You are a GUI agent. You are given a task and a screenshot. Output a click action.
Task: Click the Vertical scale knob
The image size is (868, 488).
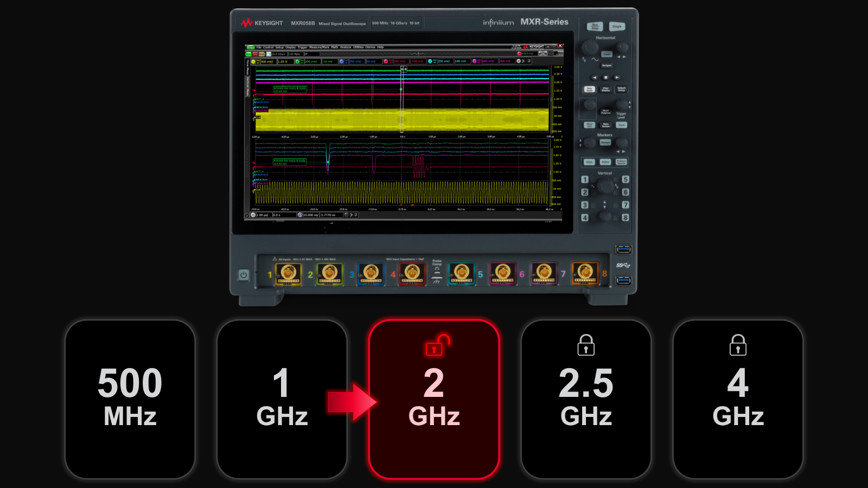(605, 185)
